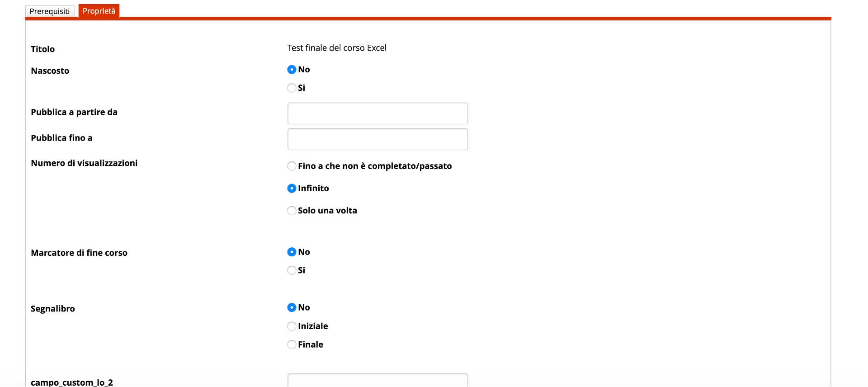Image resolution: width=868 pixels, height=387 pixels.
Task: Switch to the Prerequisiti tab
Action: [50, 11]
